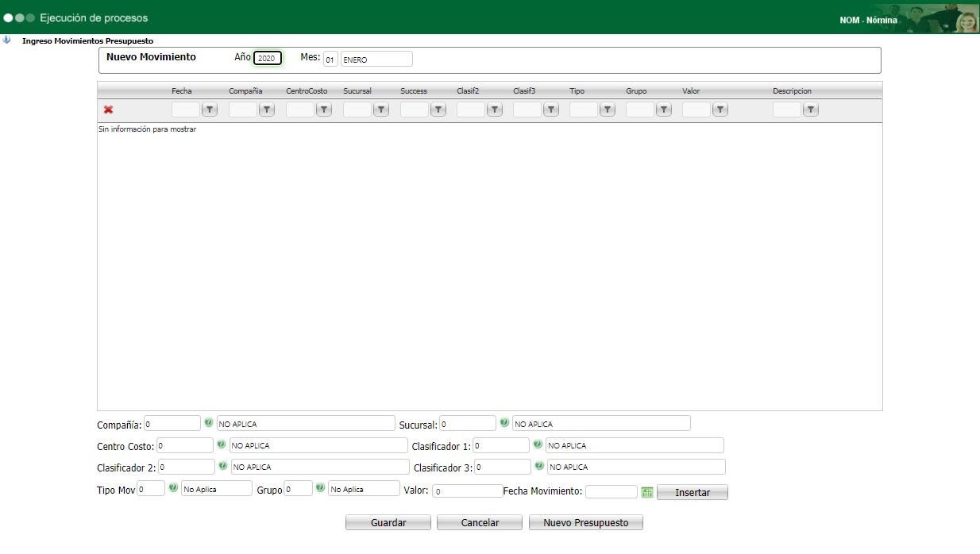Viewport: 980px width, 554px height.
Task: Click the Fecha column header
Action: (x=182, y=91)
